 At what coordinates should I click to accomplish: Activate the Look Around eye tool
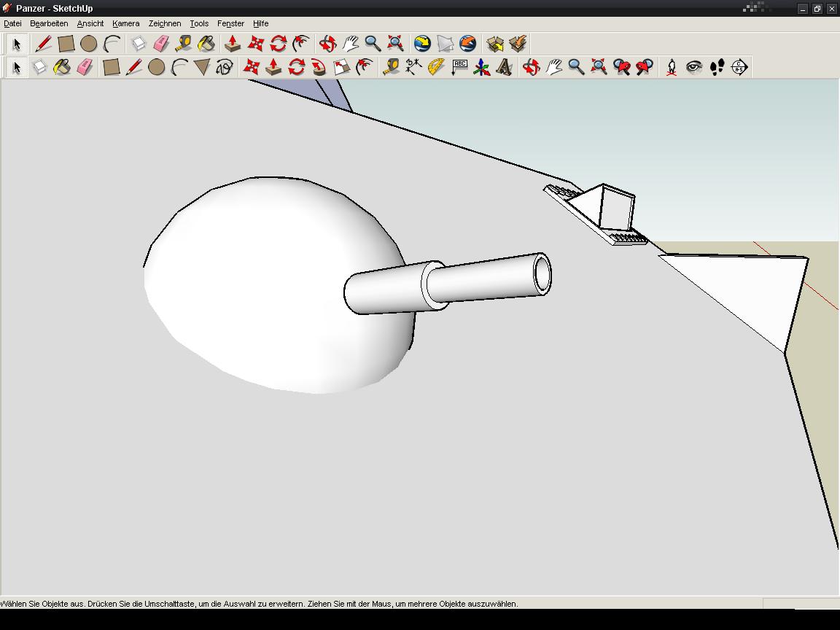point(694,68)
